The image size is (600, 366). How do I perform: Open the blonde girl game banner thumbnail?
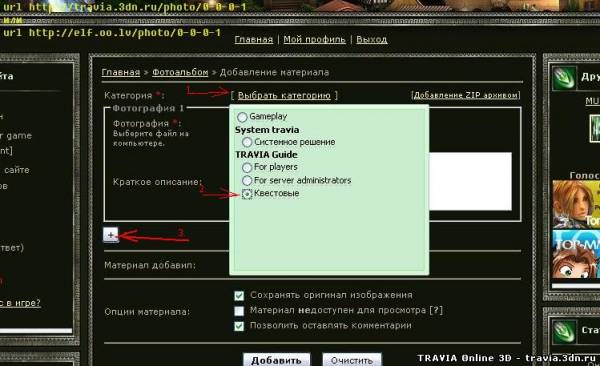(x=576, y=204)
